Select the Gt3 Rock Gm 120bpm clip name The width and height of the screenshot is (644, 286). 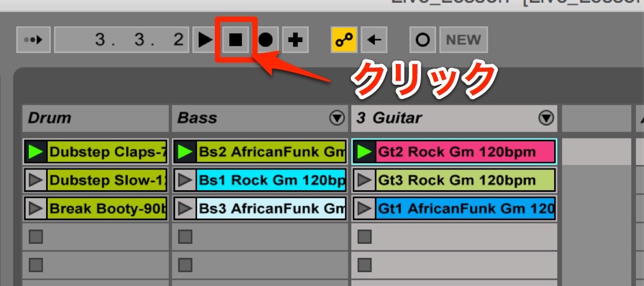[x=465, y=180]
